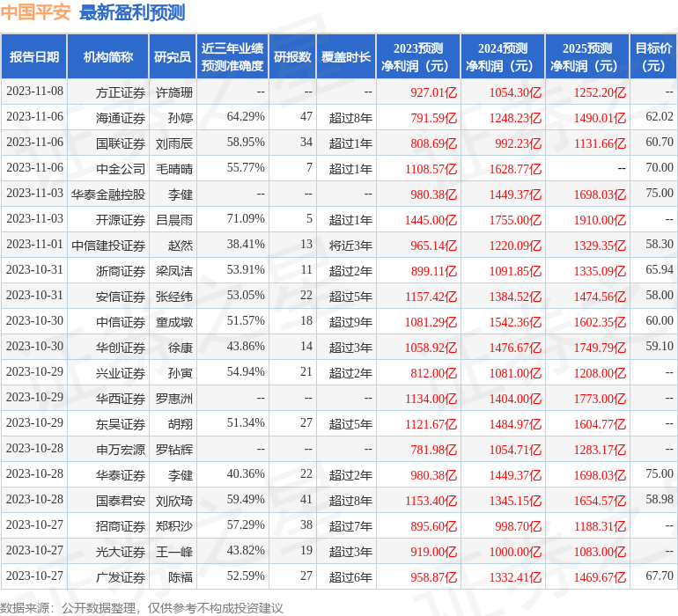The image size is (678, 616).
Task: Click analyst name 徐康
Action: 181,348
